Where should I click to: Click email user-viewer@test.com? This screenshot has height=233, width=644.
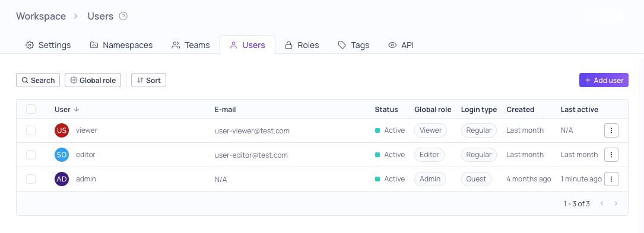(252, 131)
